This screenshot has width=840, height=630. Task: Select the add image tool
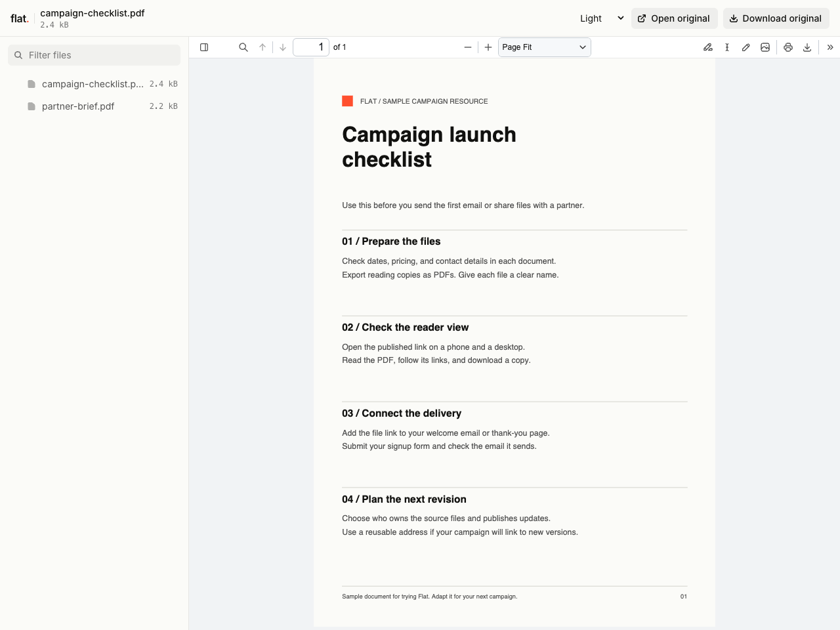(765, 47)
